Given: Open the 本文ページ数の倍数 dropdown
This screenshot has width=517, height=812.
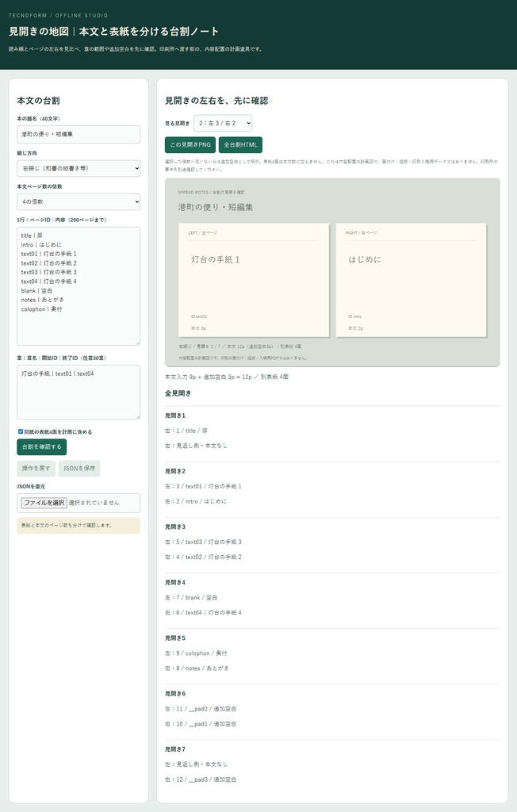Looking at the screenshot, I should [79, 202].
